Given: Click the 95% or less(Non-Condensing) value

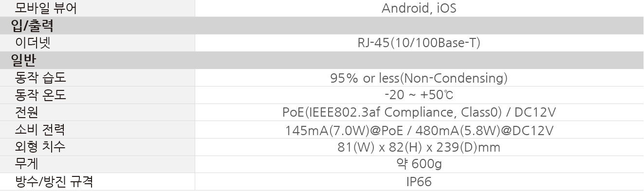Looking at the screenshot, I should [x=419, y=78].
